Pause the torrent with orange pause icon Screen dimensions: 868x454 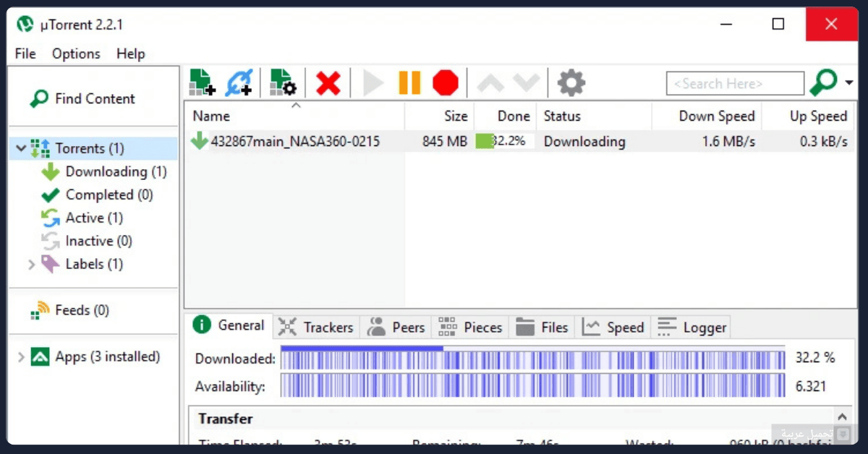click(409, 82)
